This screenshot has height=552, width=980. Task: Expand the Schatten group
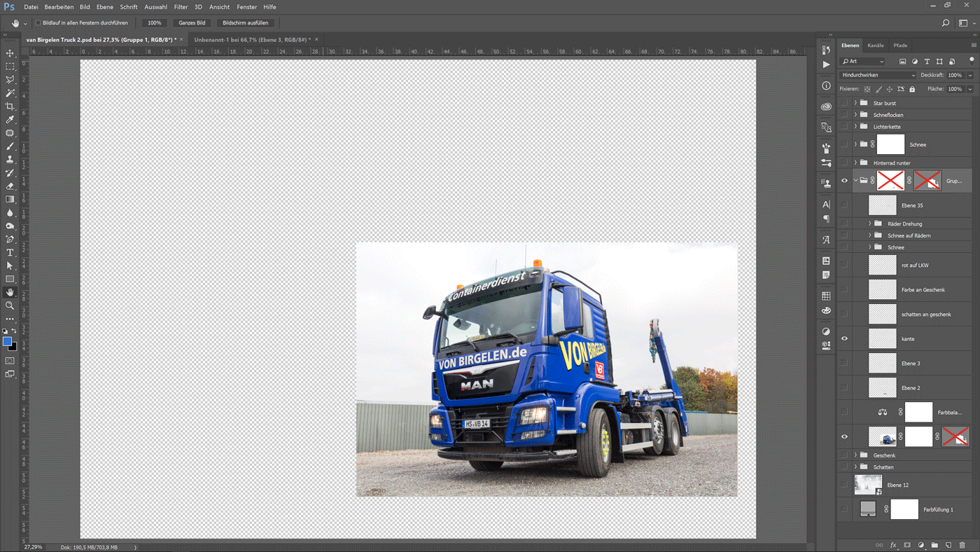(855, 467)
